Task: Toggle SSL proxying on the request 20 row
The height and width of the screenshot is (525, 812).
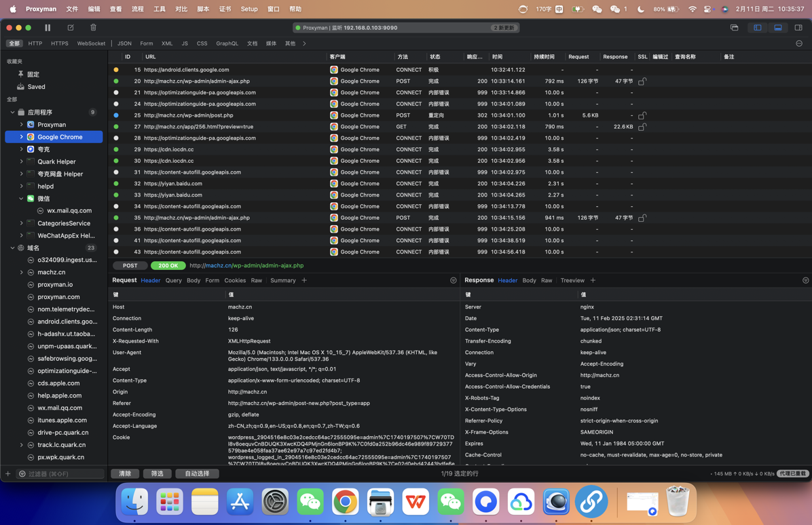Action: (642, 81)
